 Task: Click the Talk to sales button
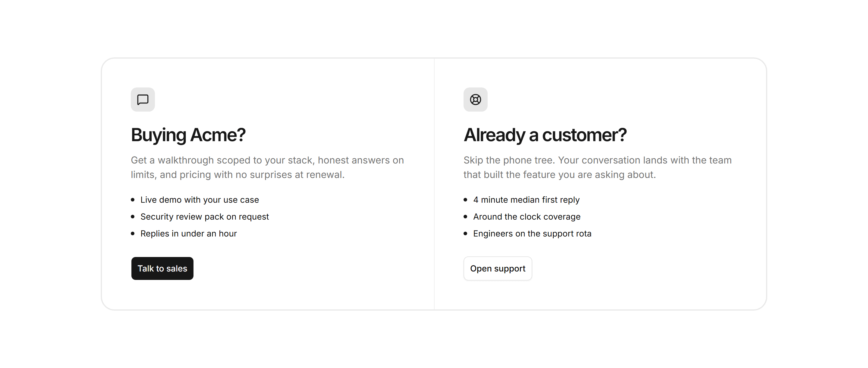click(x=162, y=268)
